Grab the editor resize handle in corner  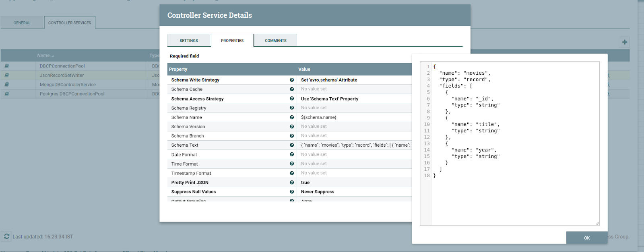pos(597,223)
